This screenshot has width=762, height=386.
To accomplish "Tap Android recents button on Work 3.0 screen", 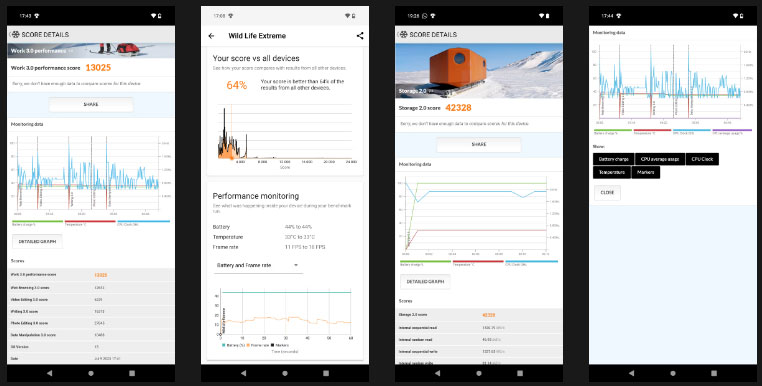I will 132,373.
